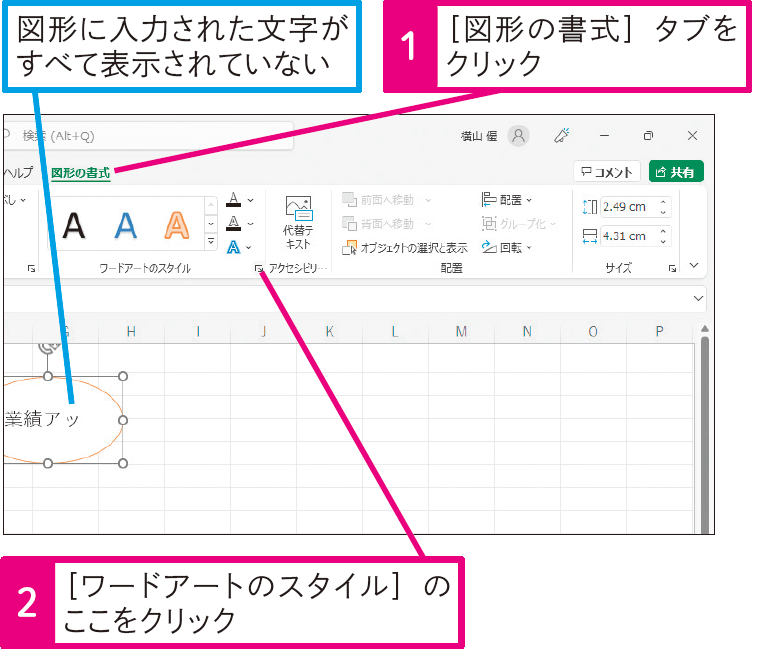This screenshot has width=783, height=649.
Task: Click the green 共有 button
Action: click(x=676, y=172)
